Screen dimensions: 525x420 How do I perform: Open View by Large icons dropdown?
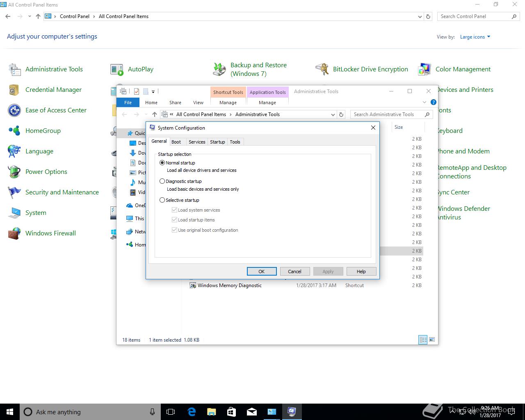point(475,37)
